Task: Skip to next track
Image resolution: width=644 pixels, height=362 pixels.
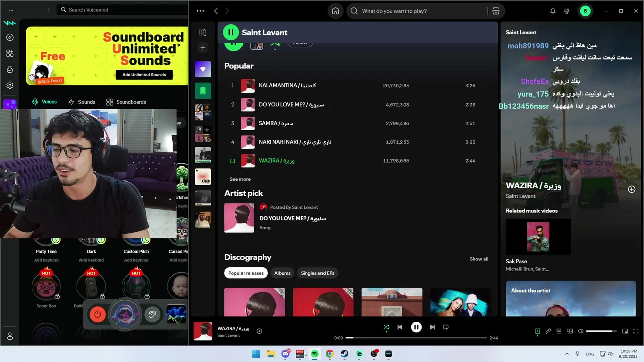Action: point(432,327)
